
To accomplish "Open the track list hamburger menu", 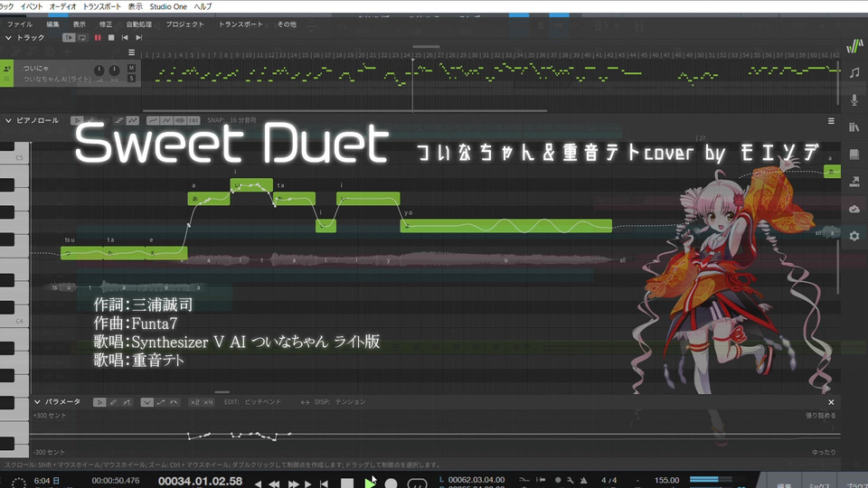I will 131,52.
